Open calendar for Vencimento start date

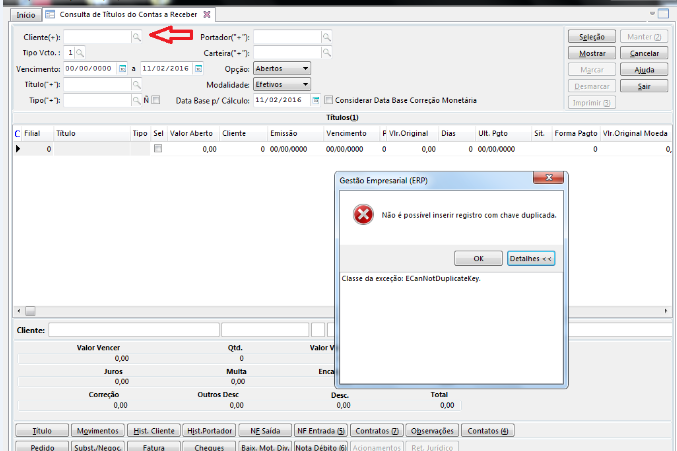coord(122,68)
